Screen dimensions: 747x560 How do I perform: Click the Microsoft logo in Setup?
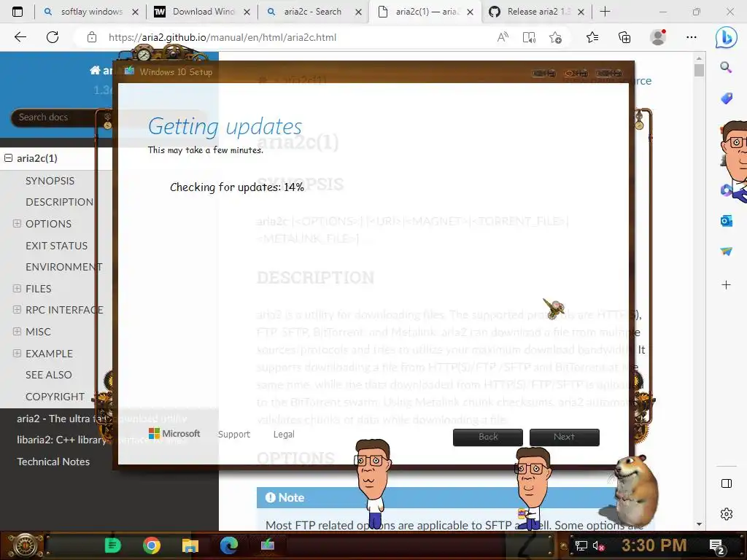[x=174, y=433]
